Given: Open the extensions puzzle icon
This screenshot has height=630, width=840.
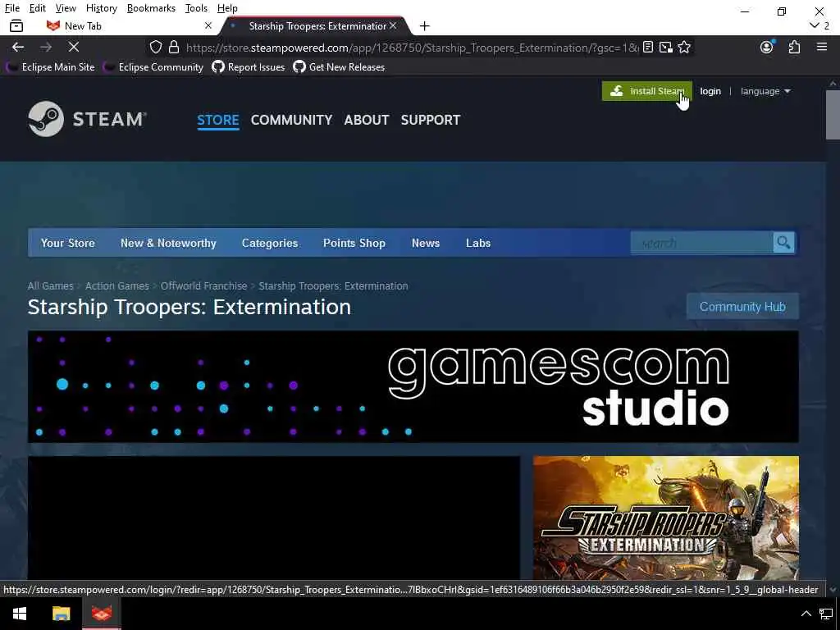Looking at the screenshot, I should point(794,47).
